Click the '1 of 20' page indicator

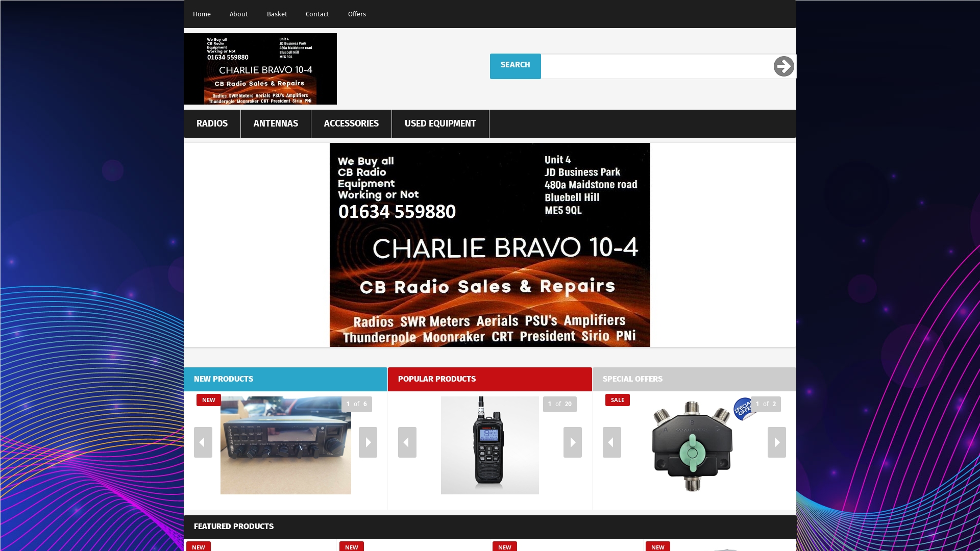[559, 404]
